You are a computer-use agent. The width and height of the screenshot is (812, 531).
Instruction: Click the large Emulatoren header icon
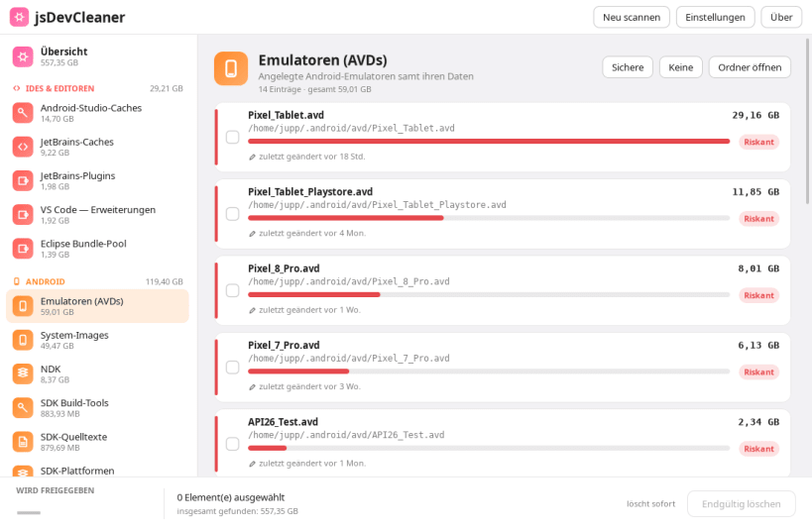click(x=231, y=68)
